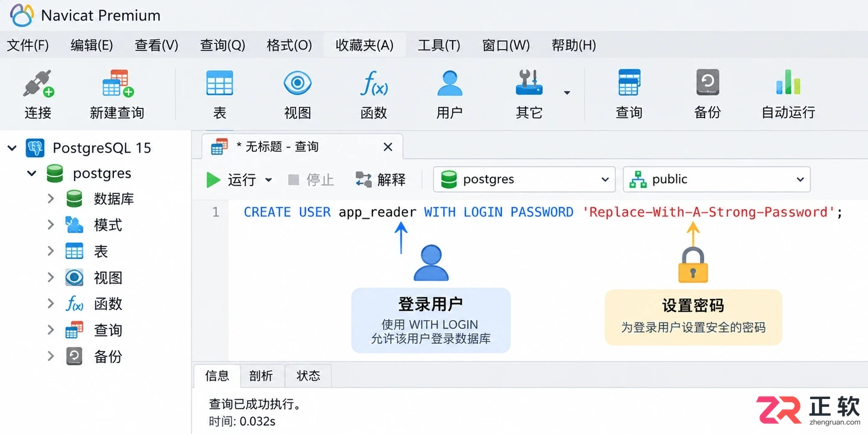Image resolution: width=868 pixels, height=434 pixels.
Task: Open the 查询(Q) menu
Action: (x=222, y=45)
